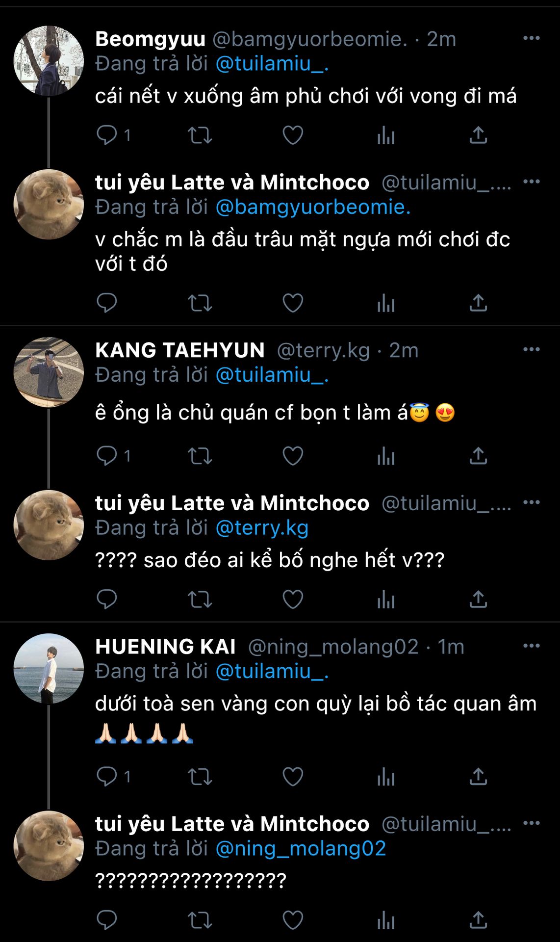Share the question-marks reply to @ning_molang02
Image resolution: width=560 pixels, height=942 pixels.
click(x=478, y=920)
